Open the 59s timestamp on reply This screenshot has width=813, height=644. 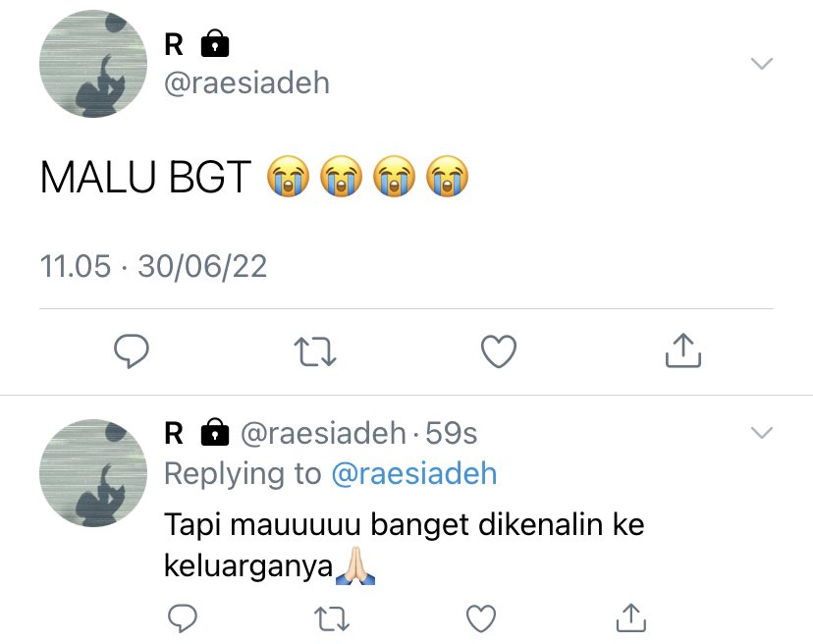coord(451,433)
